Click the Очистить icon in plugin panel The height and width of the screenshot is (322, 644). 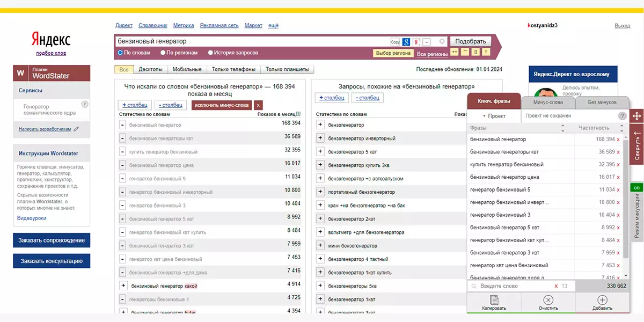(x=548, y=299)
